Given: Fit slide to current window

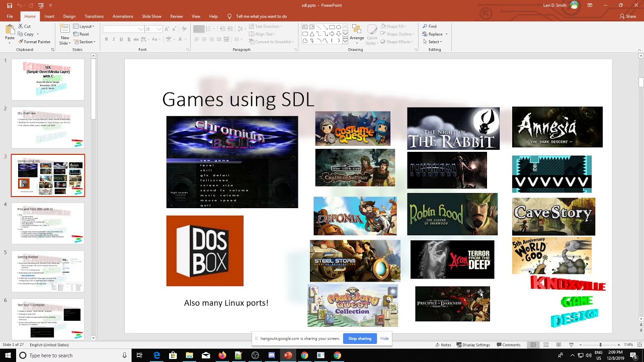Looking at the screenshot, I should click(638, 345).
